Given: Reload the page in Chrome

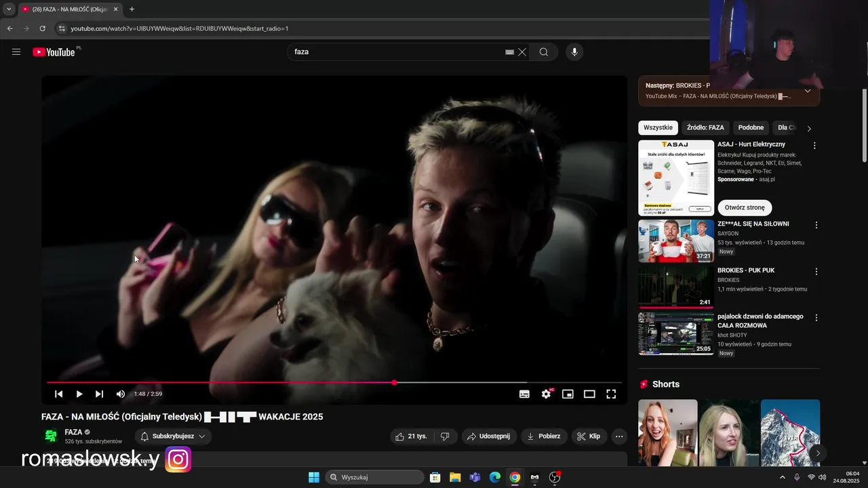Looking at the screenshot, I should pyautogui.click(x=42, y=28).
